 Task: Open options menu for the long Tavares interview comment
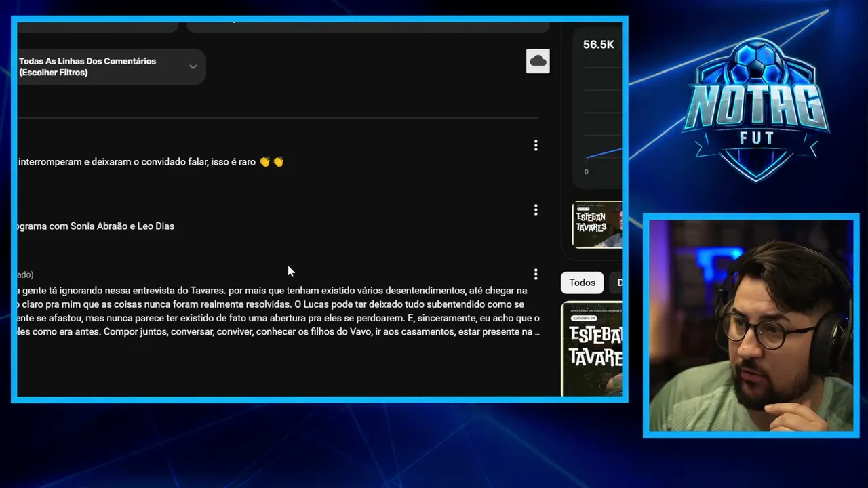[536, 274]
